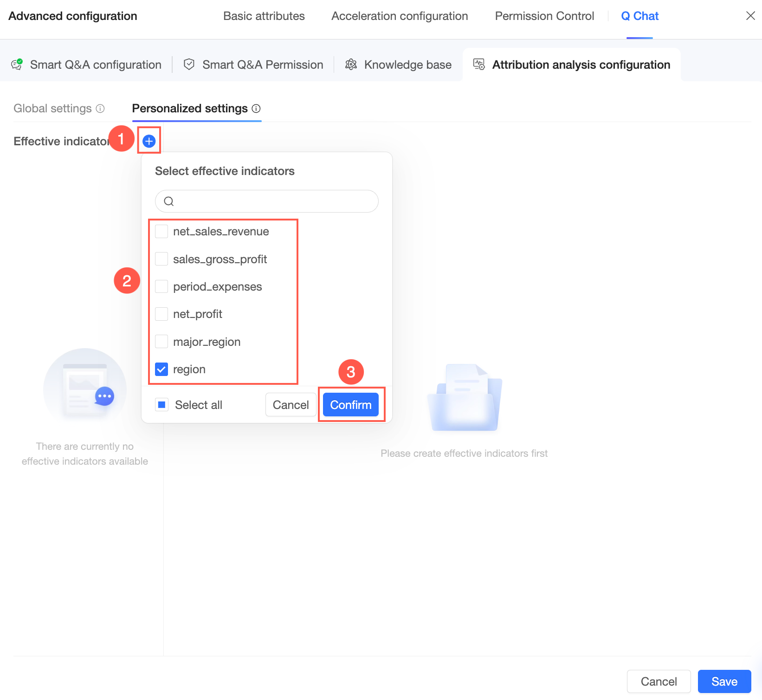762x700 pixels.
Task: Click the info icon next to Global settings
Action: tap(100, 109)
